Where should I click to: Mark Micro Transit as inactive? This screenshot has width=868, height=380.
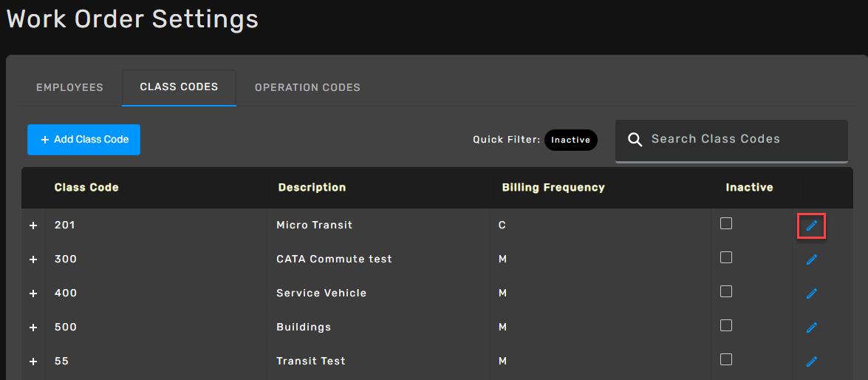coord(725,223)
